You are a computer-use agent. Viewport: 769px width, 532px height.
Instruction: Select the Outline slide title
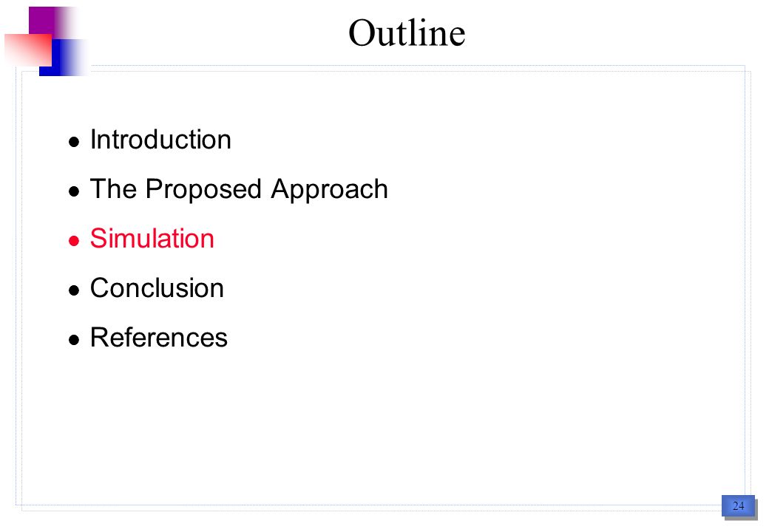tap(407, 33)
